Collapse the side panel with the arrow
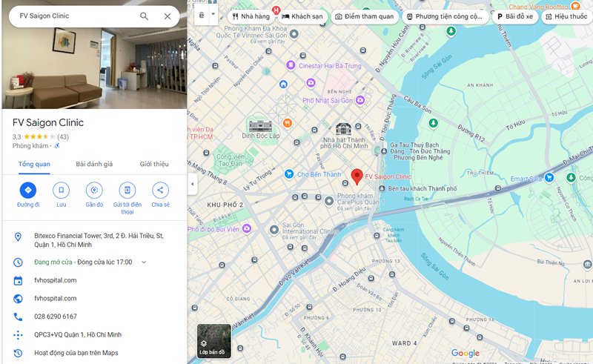Screen dimensions: 593x364 [x=193, y=184]
